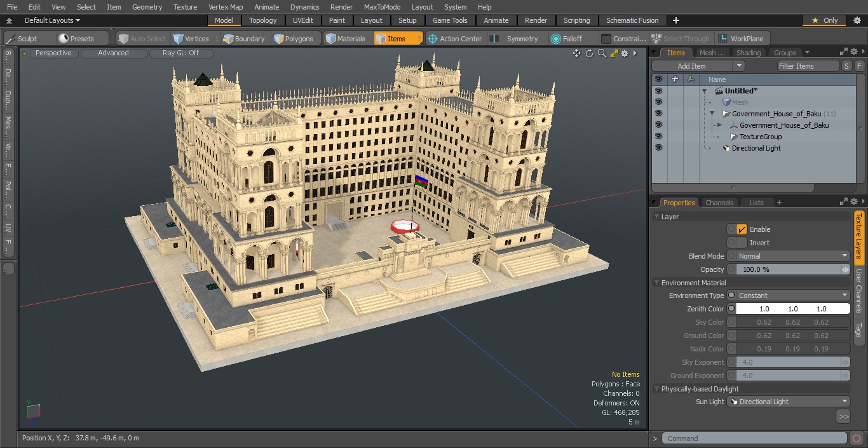The image size is (868, 448).
Task: Collapse the Untitled scene tree
Action: (x=704, y=91)
